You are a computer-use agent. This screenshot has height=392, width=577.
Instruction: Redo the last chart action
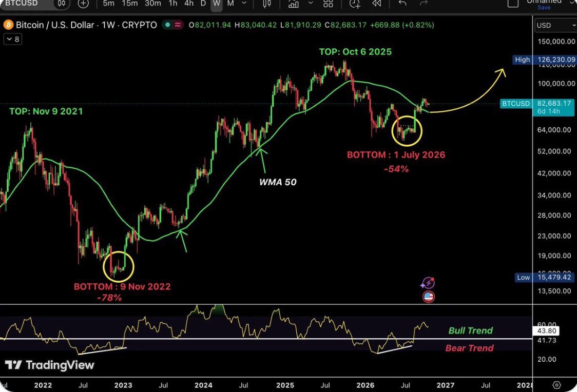coord(424,3)
